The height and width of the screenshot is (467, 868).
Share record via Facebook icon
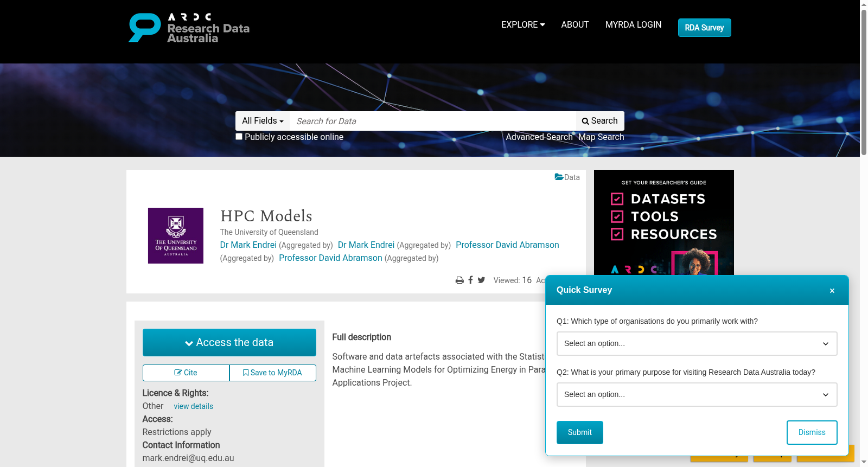coord(470,280)
